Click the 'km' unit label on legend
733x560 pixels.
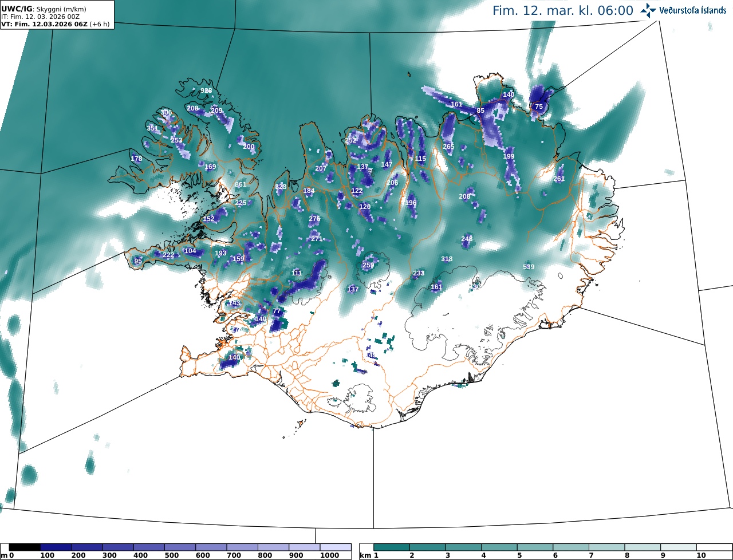click(x=365, y=555)
